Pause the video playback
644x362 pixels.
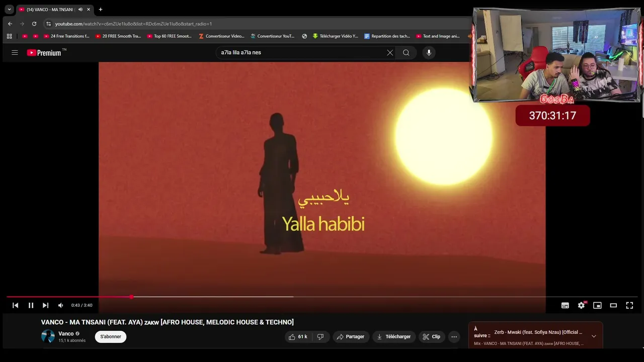point(31,305)
